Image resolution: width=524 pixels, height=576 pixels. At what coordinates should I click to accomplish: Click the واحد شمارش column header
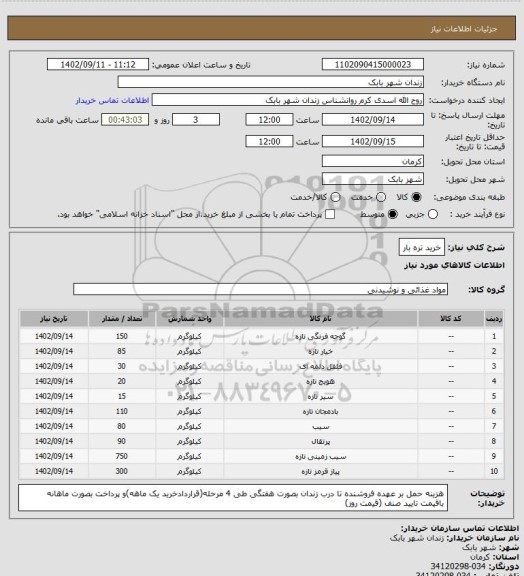pos(190,319)
